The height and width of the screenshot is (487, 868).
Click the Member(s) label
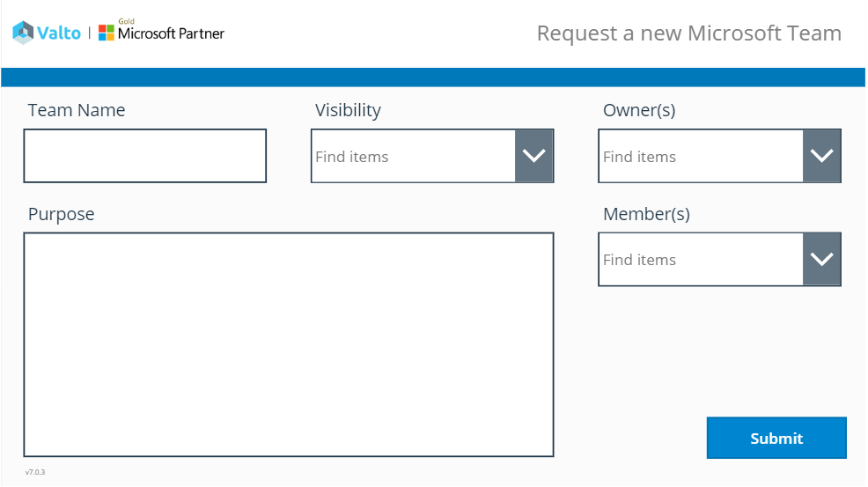pos(646,214)
